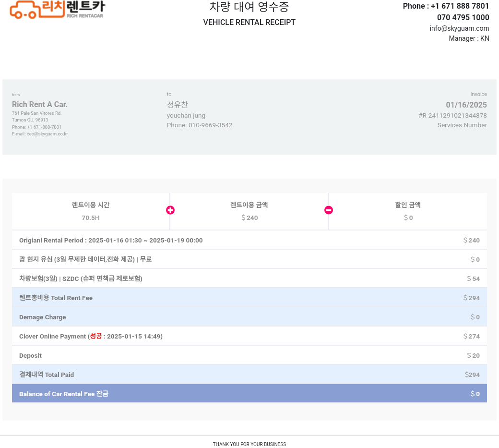Click invoice number #R-2411291021344878
The width and height of the screenshot is (499, 448).
coord(452,116)
